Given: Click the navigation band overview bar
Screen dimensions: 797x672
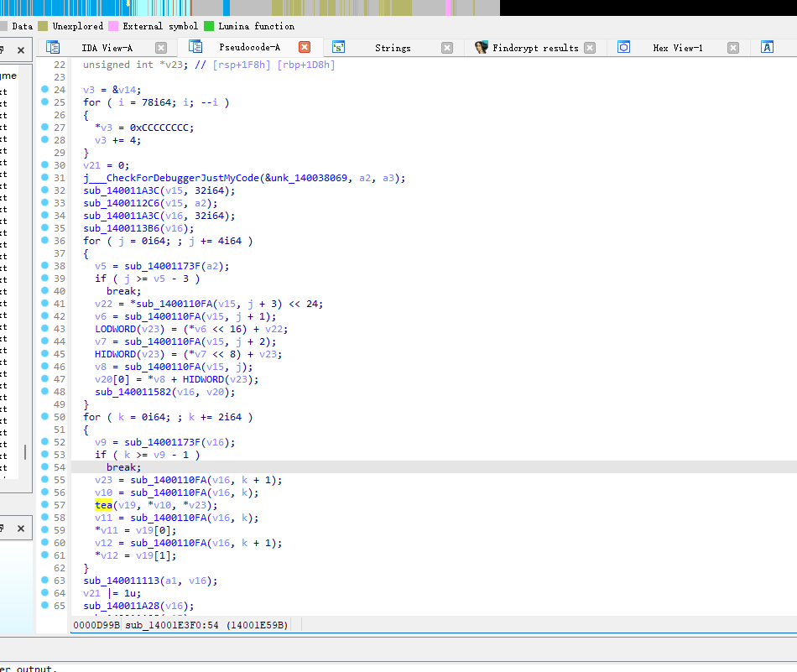Looking at the screenshot, I should pos(249,8).
